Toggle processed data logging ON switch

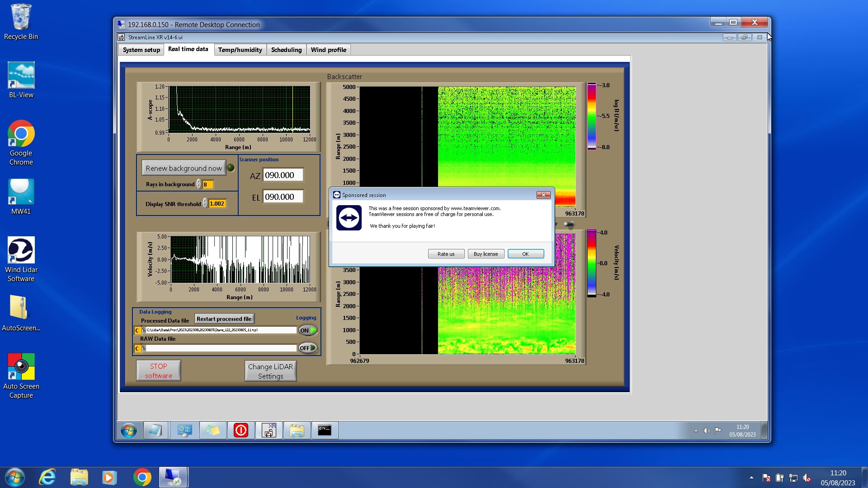click(308, 330)
